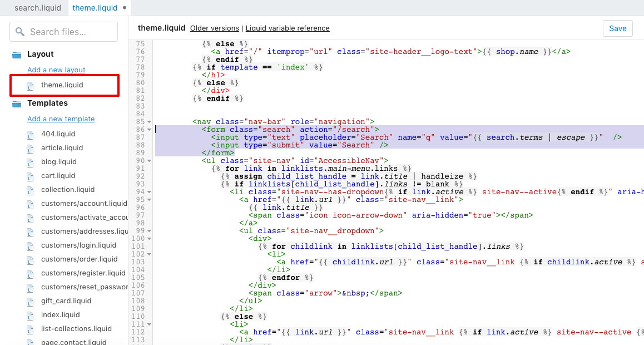
Task: Click the ul class="site-nav" code line
Action: [x=295, y=161]
